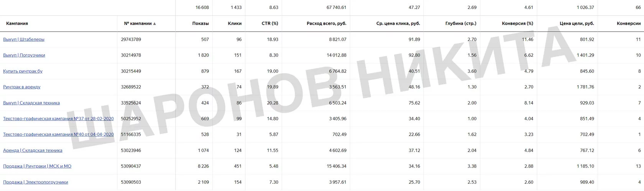Sort by Ср. цена клика column header
This screenshot has width=644, height=191.
398,23
